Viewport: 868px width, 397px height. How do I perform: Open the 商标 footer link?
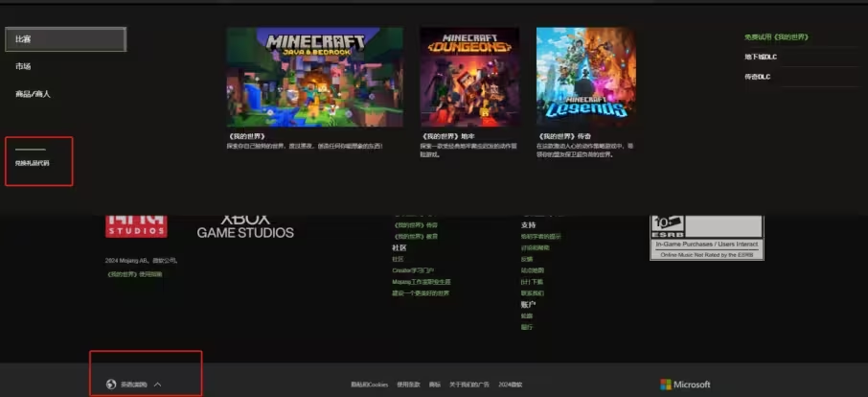[x=435, y=385]
